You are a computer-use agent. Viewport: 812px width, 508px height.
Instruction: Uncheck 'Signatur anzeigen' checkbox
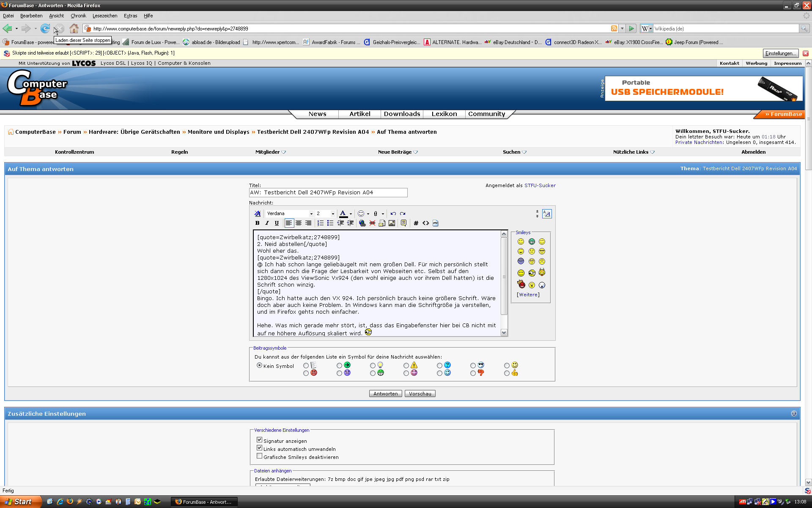(259, 440)
